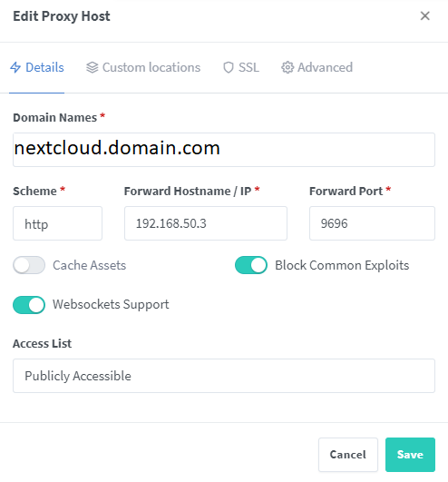Click the stacked layers Custom locations icon
Viewport: 448px width, 482px height.
[93, 67]
